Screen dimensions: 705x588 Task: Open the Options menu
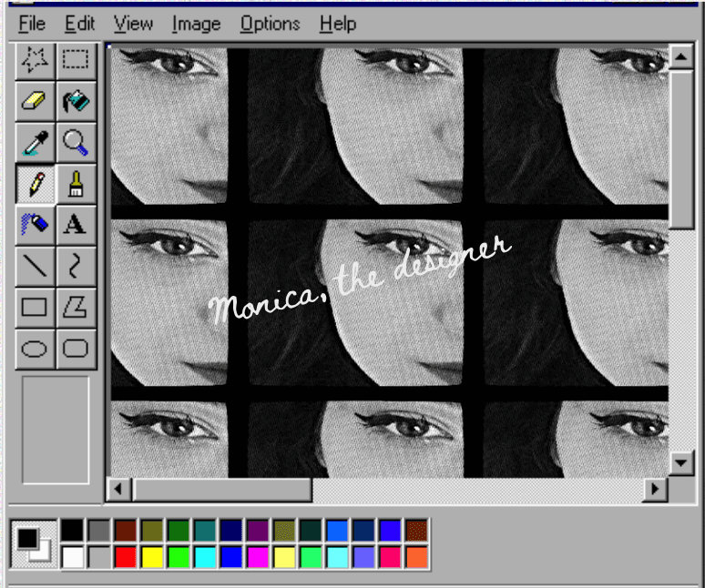[x=270, y=23]
